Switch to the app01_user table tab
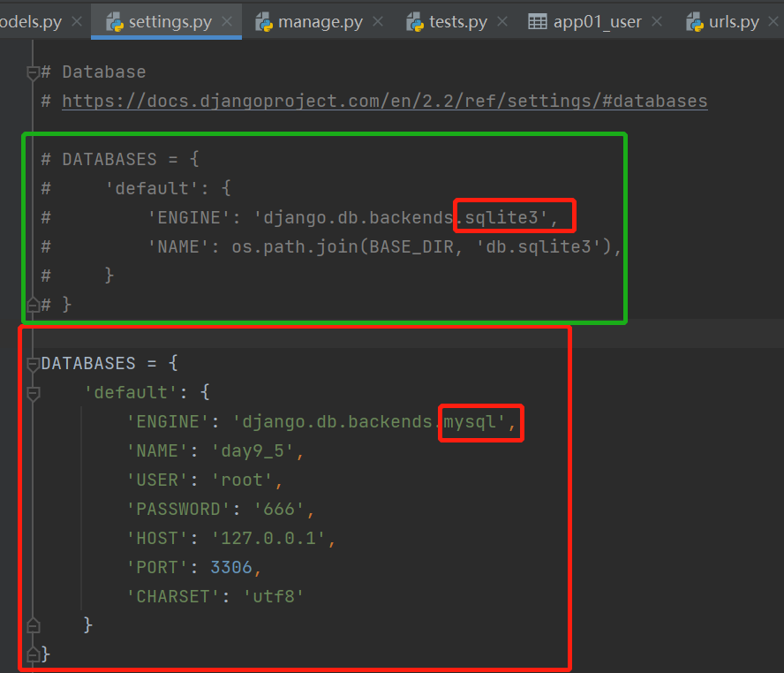 tap(597, 21)
